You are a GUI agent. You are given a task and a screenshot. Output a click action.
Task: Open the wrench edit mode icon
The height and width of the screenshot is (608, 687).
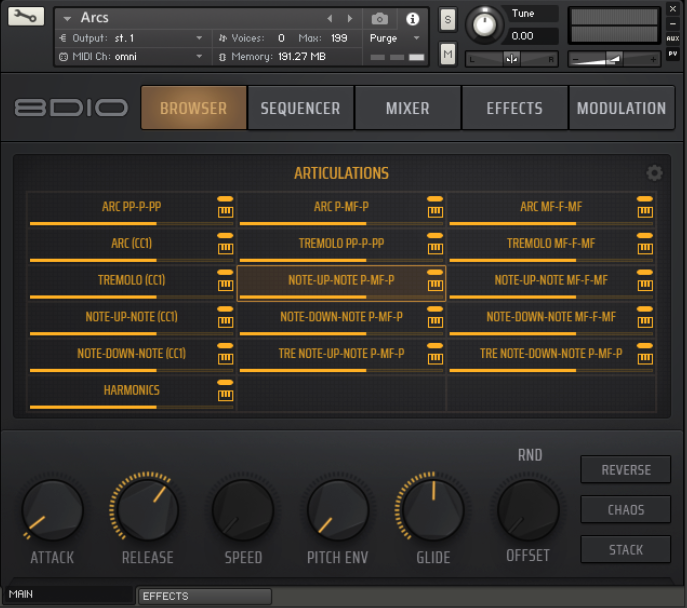[26, 17]
